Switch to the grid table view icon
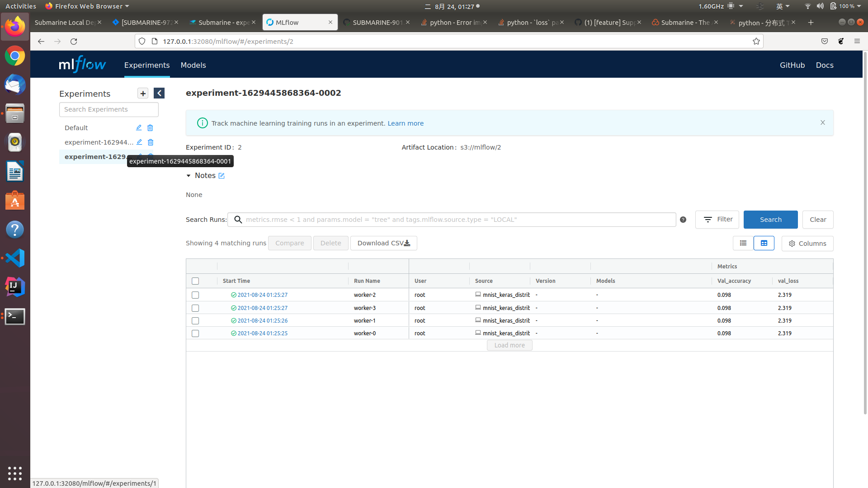868x488 pixels. 764,243
